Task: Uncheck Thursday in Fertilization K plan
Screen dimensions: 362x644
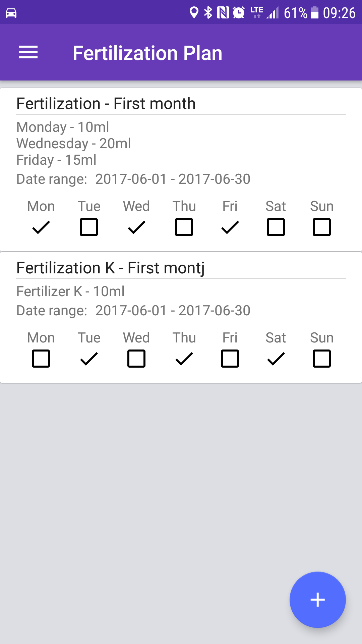Action: coord(184,359)
